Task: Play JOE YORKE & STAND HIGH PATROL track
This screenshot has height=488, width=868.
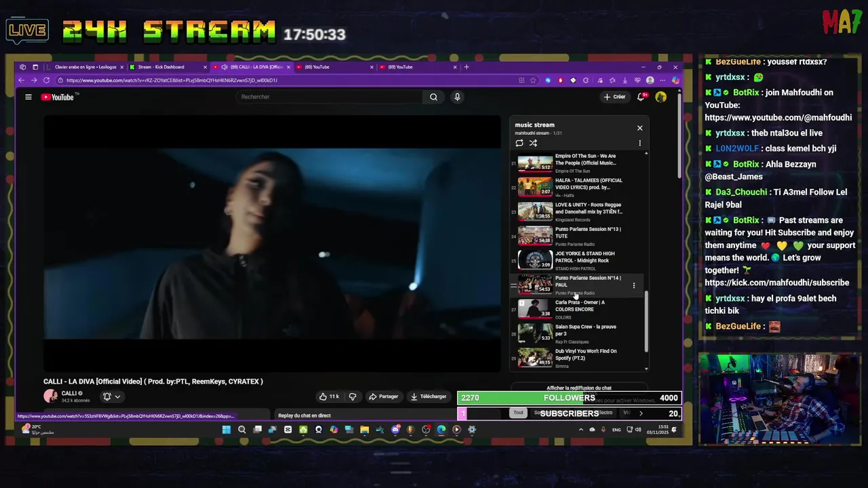Action: 576,261
